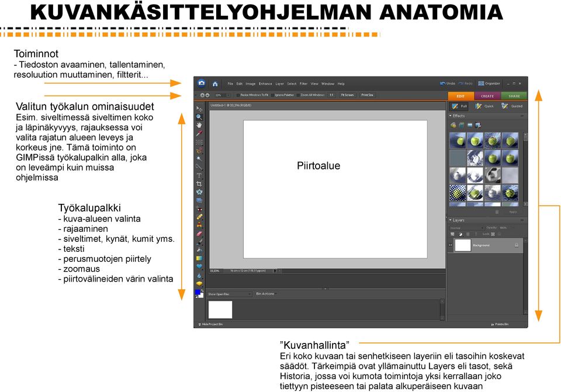Open the Effects panel More menu arrows
The image size is (561, 392).
(x=522, y=116)
